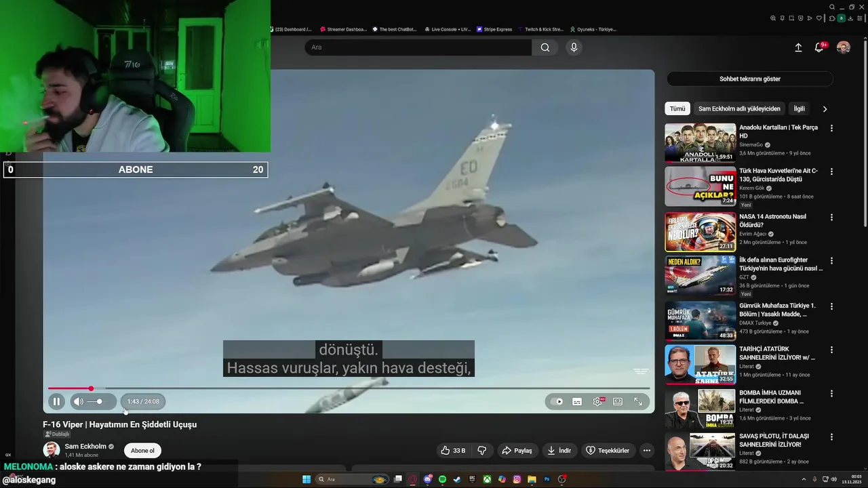The height and width of the screenshot is (488, 868).
Task: Click the browser snapshot selection icon
Action: click(x=791, y=18)
